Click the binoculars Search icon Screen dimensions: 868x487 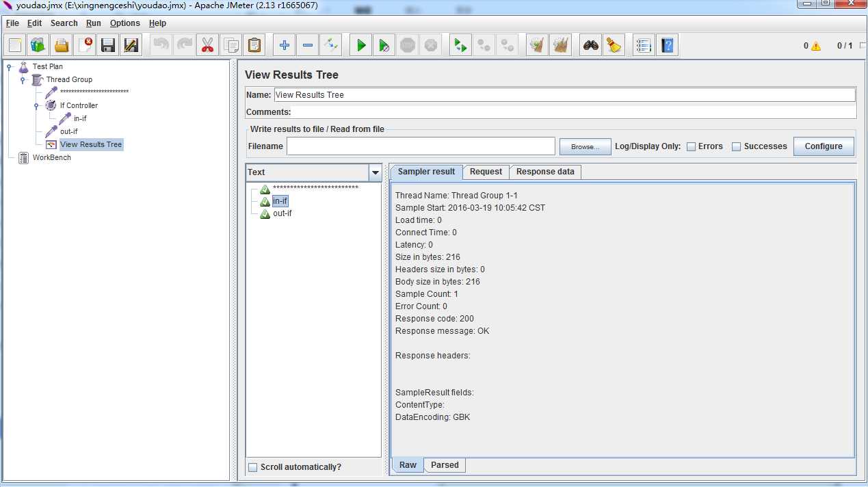coord(590,46)
